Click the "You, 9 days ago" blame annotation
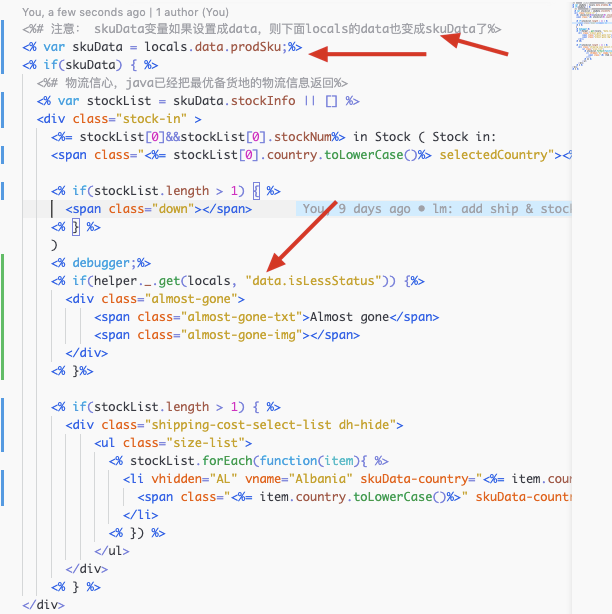 [x=433, y=209]
